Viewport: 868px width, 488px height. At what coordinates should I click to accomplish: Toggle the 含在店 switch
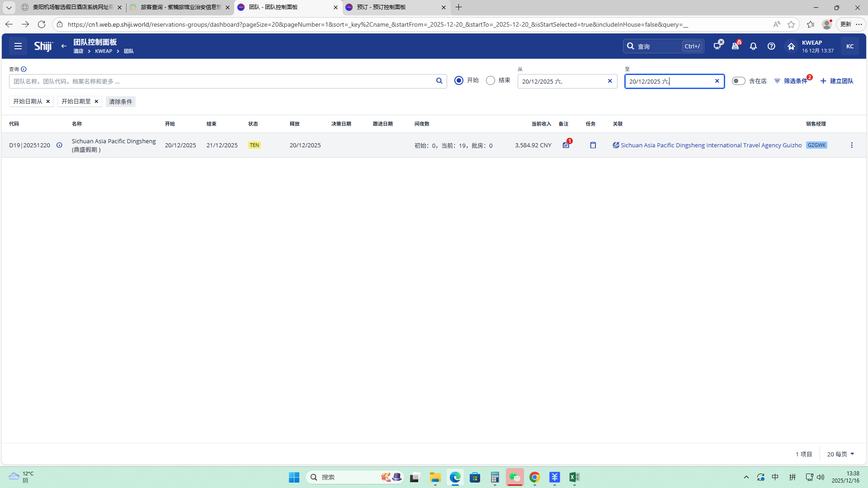tap(738, 81)
